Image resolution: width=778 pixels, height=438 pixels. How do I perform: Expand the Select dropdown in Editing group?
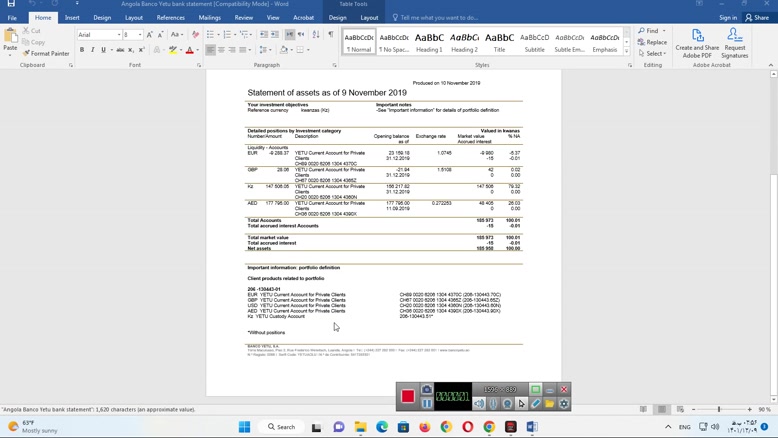point(654,53)
